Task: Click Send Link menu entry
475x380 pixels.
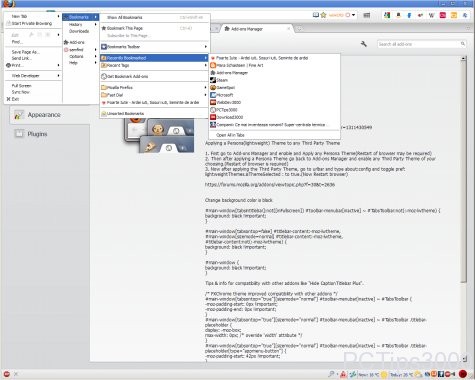Action: pos(21,58)
